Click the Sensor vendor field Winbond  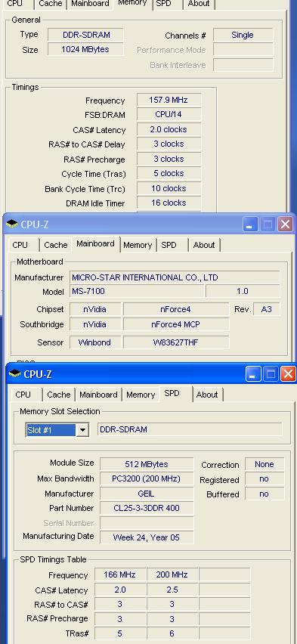[x=95, y=342]
